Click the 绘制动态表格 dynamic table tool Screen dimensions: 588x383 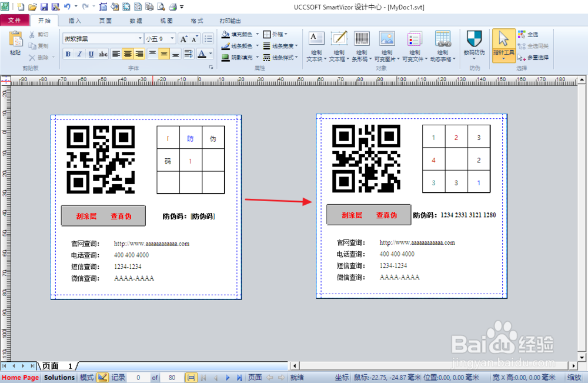click(443, 46)
